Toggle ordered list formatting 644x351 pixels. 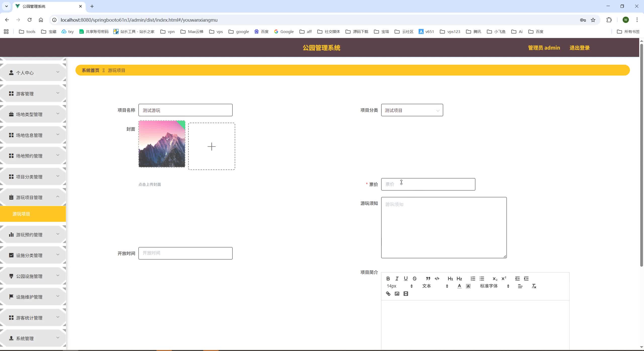coord(472,278)
